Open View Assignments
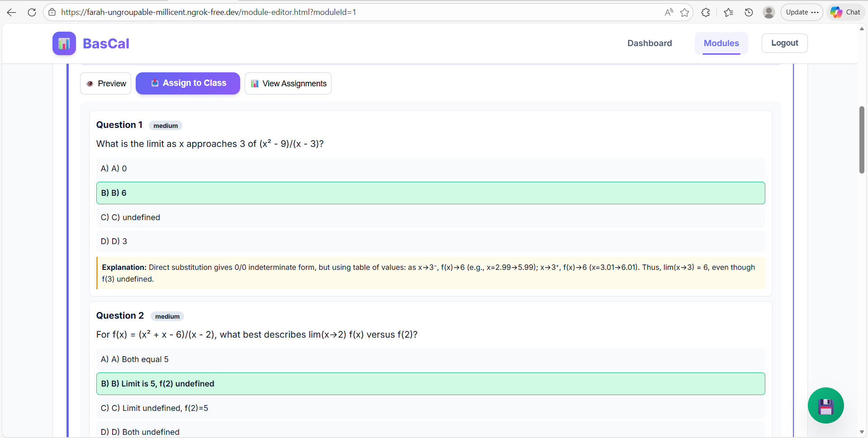The width and height of the screenshot is (868, 438). 288,84
